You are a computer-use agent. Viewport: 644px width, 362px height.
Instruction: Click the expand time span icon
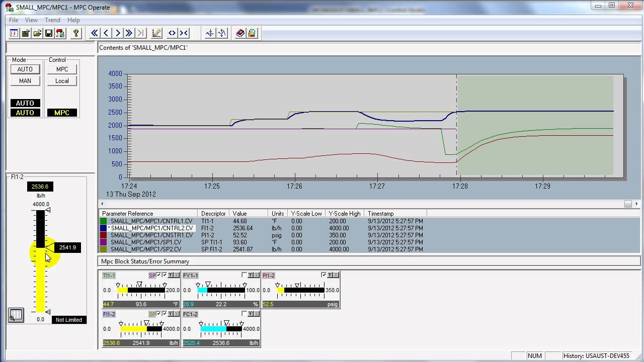172,33
